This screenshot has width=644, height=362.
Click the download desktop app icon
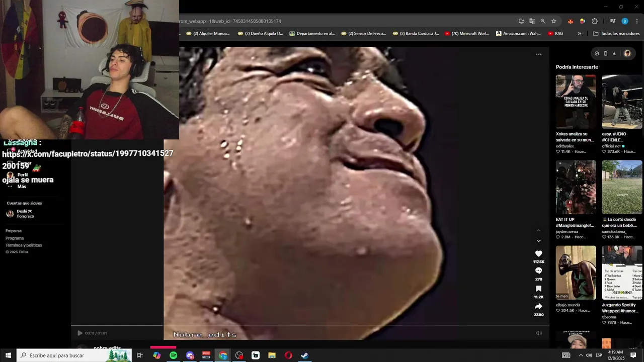614,53
